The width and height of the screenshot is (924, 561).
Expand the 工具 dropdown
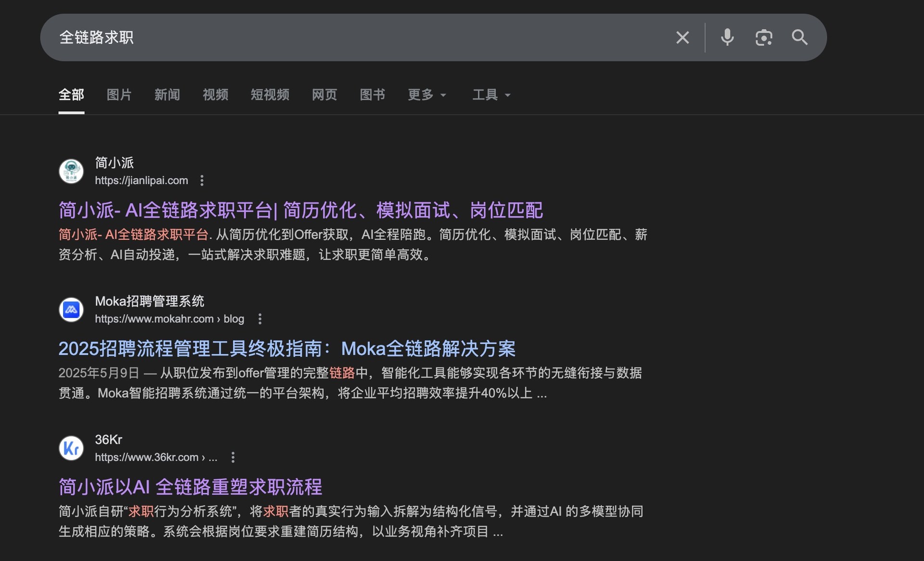pyautogui.click(x=491, y=95)
